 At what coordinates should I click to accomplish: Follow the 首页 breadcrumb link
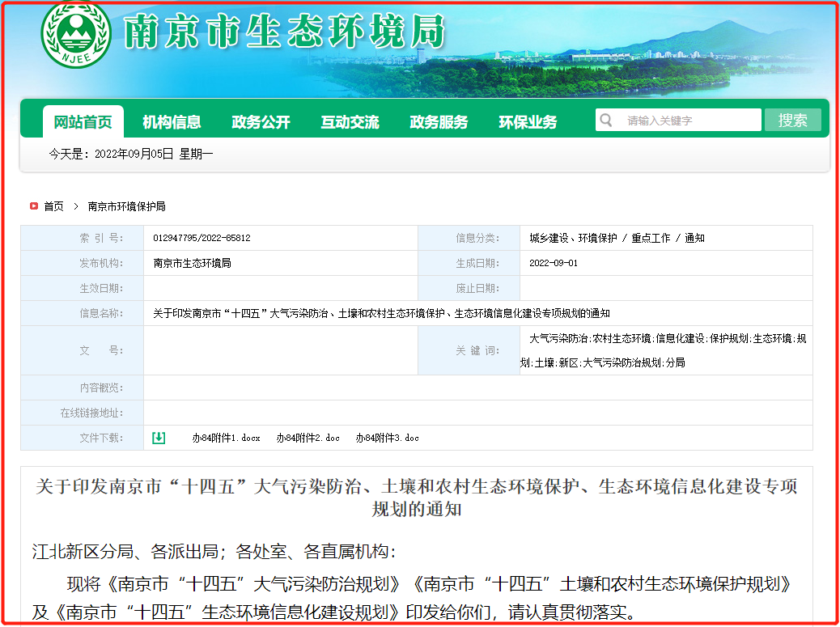53,206
